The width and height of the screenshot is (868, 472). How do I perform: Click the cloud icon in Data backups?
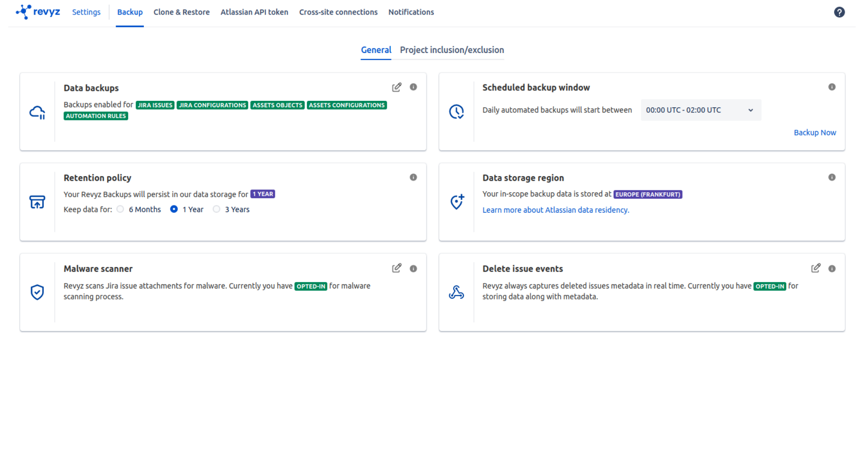[x=37, y=112]
